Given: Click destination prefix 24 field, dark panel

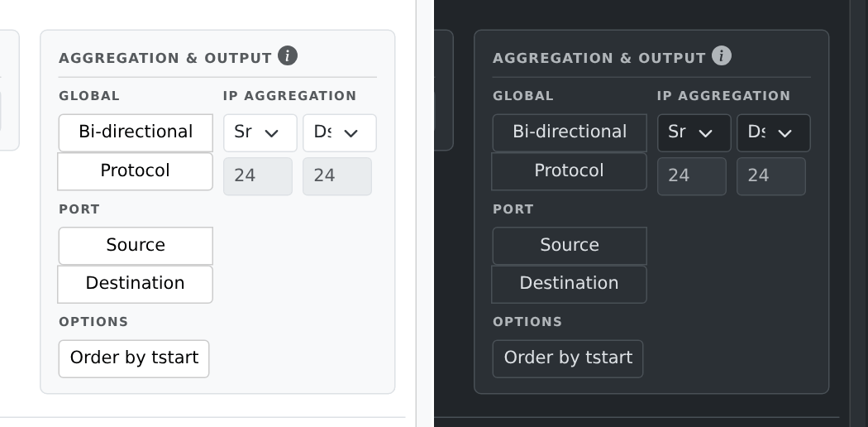Looking at the screenshot, I should tap(771, 176).
